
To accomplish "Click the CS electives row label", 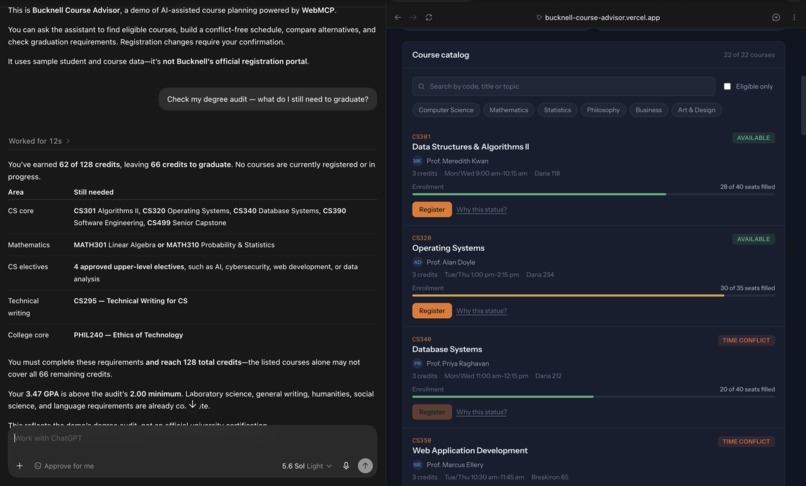I will pos(28,267).
